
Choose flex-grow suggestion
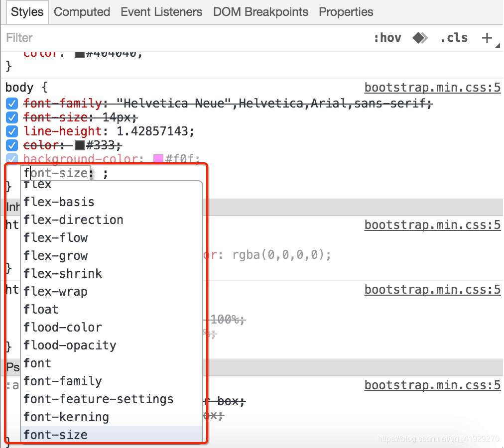[x=112, y=256]
